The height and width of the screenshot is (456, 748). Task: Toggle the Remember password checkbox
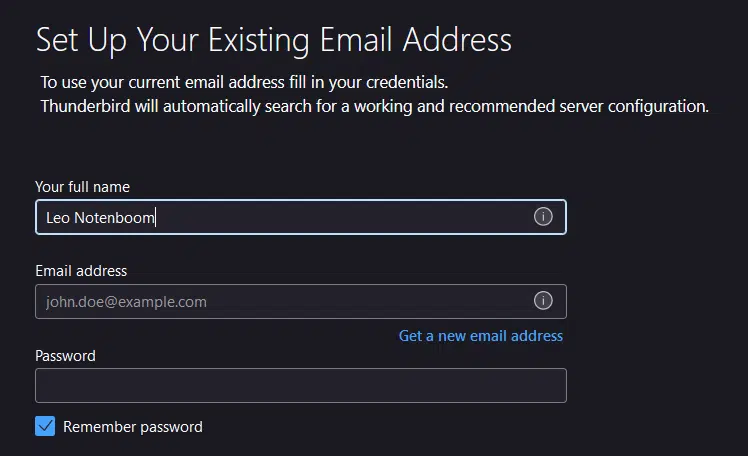[45, 426]
